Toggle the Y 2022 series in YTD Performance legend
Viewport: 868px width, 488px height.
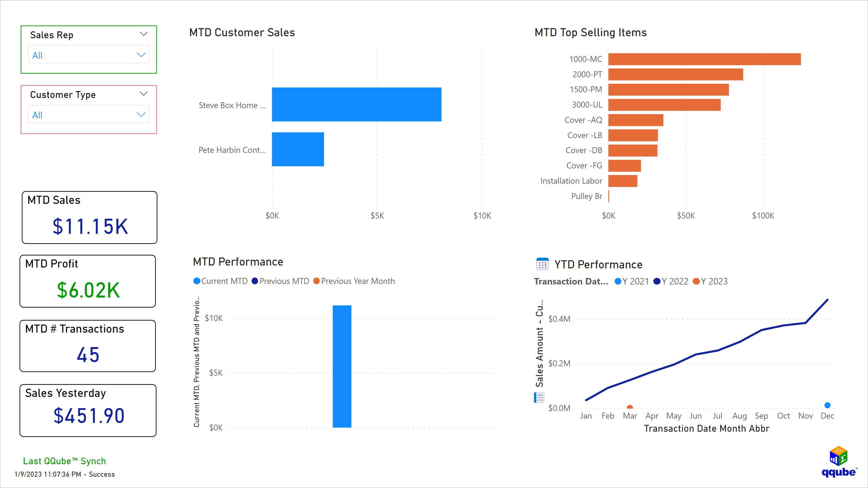coord(657,281)
